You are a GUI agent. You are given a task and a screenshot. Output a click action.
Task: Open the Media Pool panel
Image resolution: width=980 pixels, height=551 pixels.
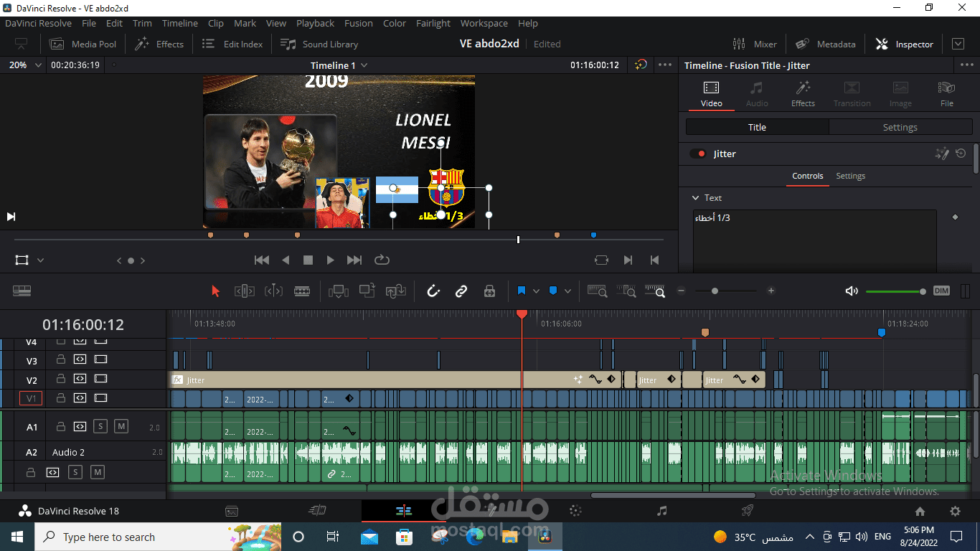(x=83, y=44)
